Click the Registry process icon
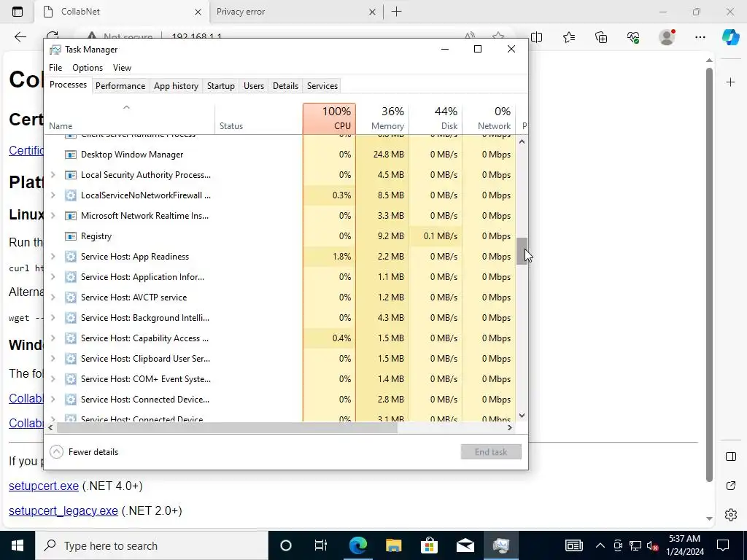Image resolution: width=747 pixels, height=560 pixels. click(71, 236)
